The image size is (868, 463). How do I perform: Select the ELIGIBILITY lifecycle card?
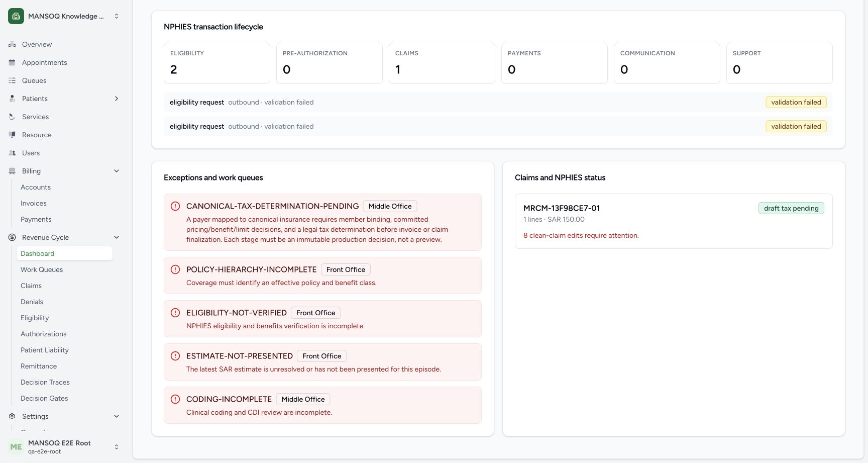[217, 63]
